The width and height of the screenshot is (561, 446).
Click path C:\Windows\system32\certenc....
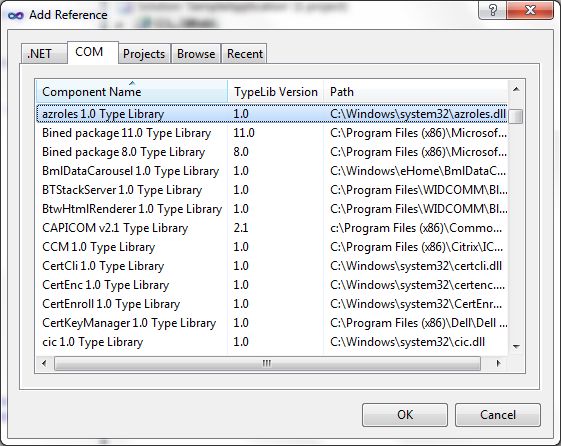click(418, 284)
